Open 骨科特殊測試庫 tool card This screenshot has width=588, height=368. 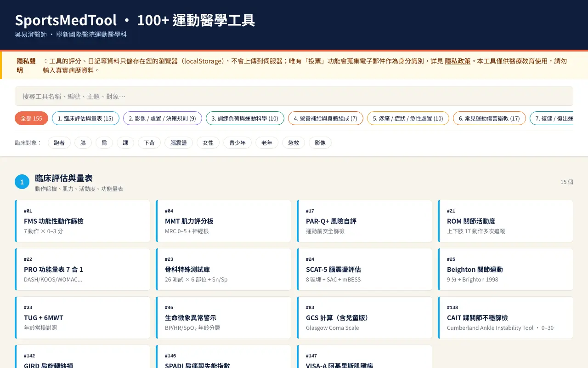pyautogui.click(x=224, y=269)
